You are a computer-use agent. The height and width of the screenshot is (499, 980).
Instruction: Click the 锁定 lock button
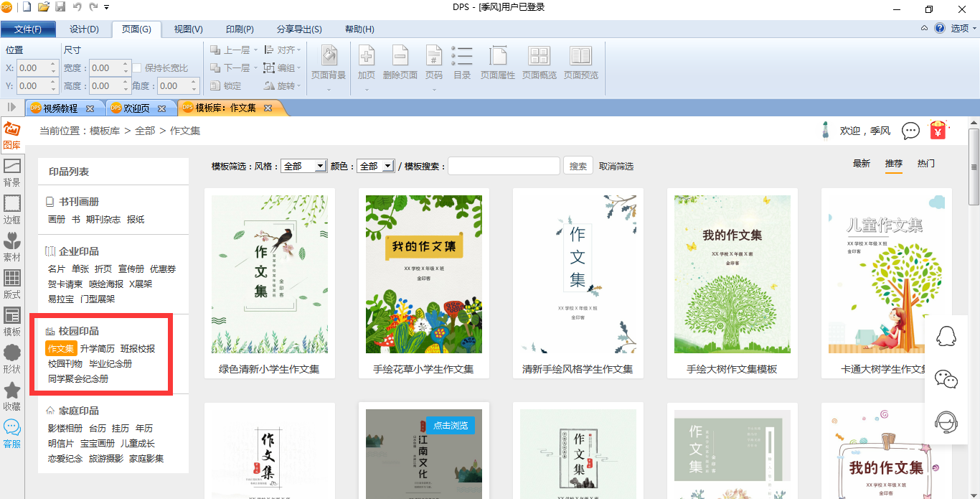[x=226, y=85]
